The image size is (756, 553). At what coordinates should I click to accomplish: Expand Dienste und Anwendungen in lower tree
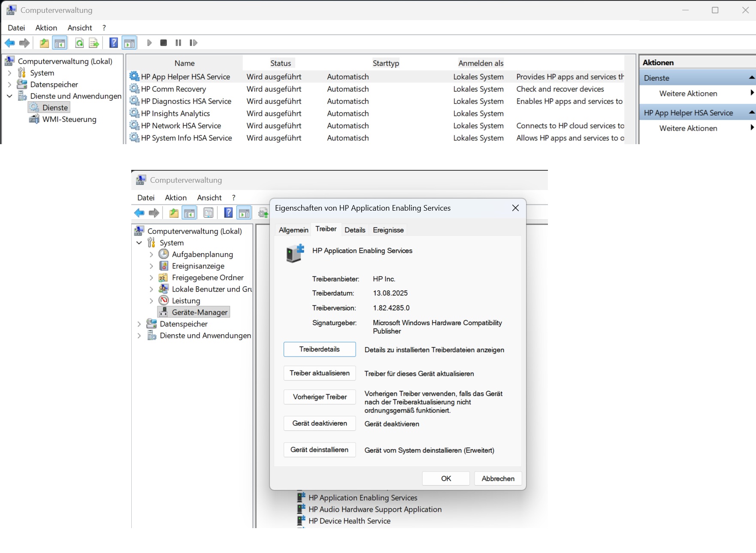click(139, 335)
